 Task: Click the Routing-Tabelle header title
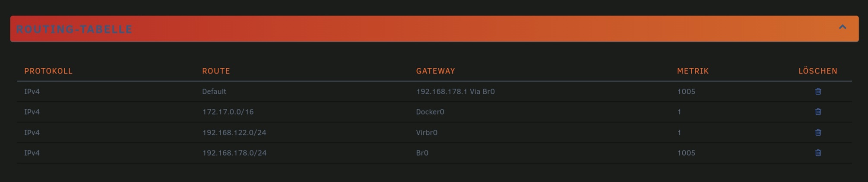pyautogui.click(x=74, y=29)
